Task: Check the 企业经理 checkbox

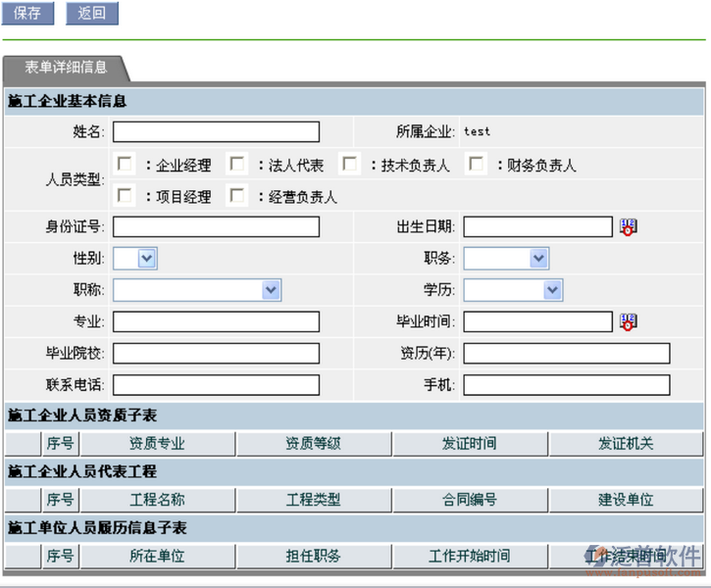Action: pos(125,164)
